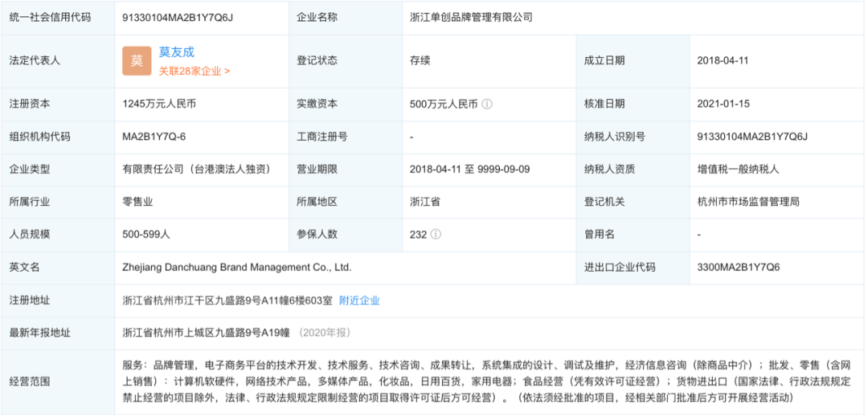
Task: Click taxpayer ID value in 纳税人识别号 row
Action: tap(752, 136)
